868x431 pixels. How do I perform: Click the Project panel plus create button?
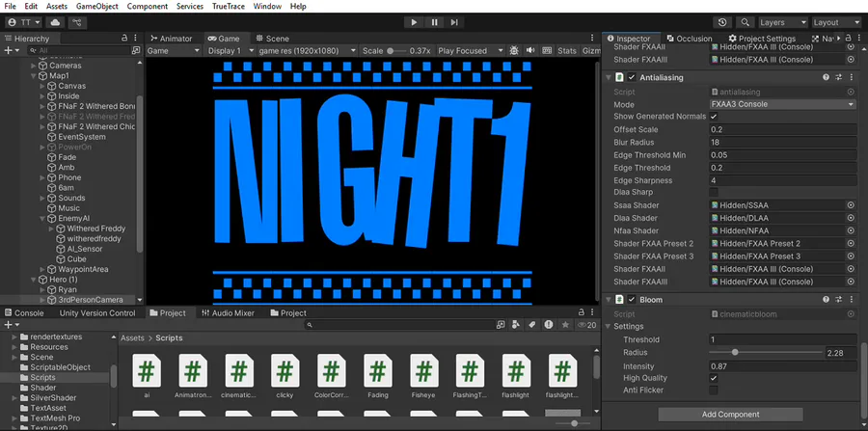pos(11,325)
